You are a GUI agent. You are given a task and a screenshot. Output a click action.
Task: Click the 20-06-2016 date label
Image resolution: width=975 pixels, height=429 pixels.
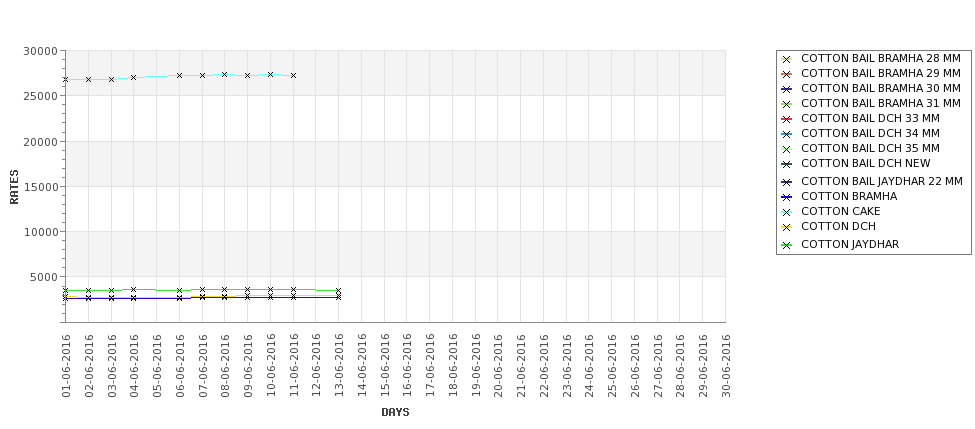498,366
